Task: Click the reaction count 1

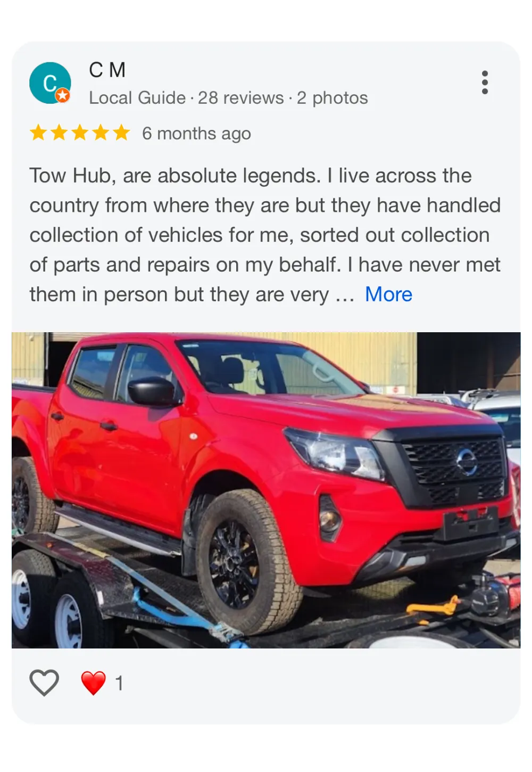Action: point(119,683)
